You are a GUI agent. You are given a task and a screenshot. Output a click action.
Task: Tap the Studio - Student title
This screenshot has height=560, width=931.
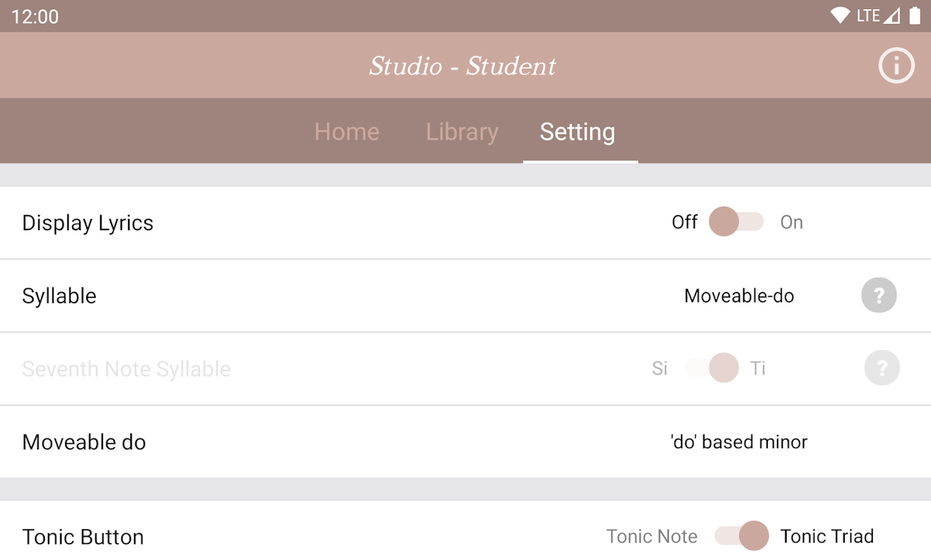462,66
